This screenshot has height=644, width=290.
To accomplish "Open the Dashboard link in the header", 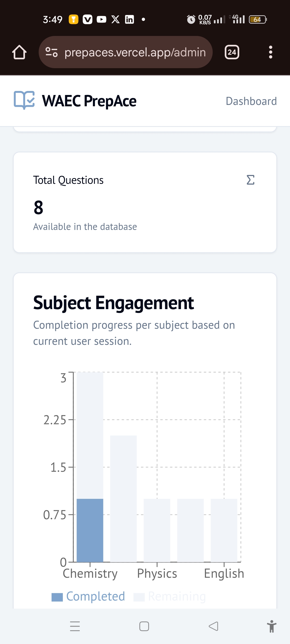I will coord(251,101).
